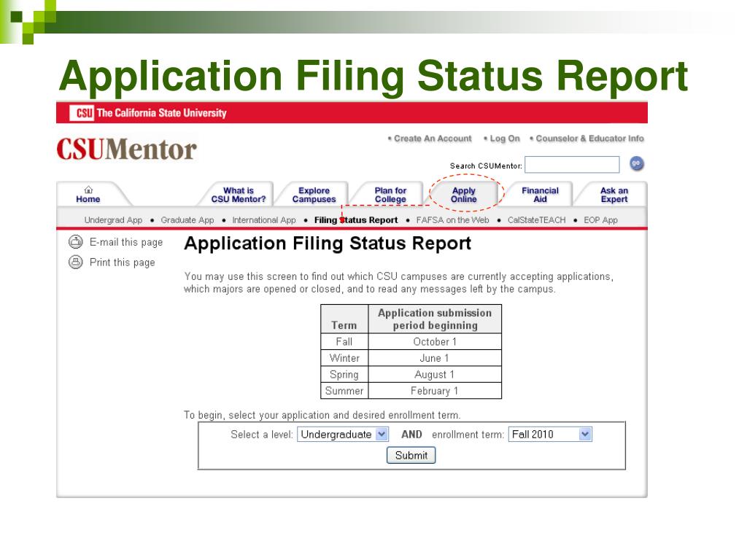This screenshot has height=560, width=747.
Task: Click into the Search CSUMentor field
Action: [x=572, y=165]
